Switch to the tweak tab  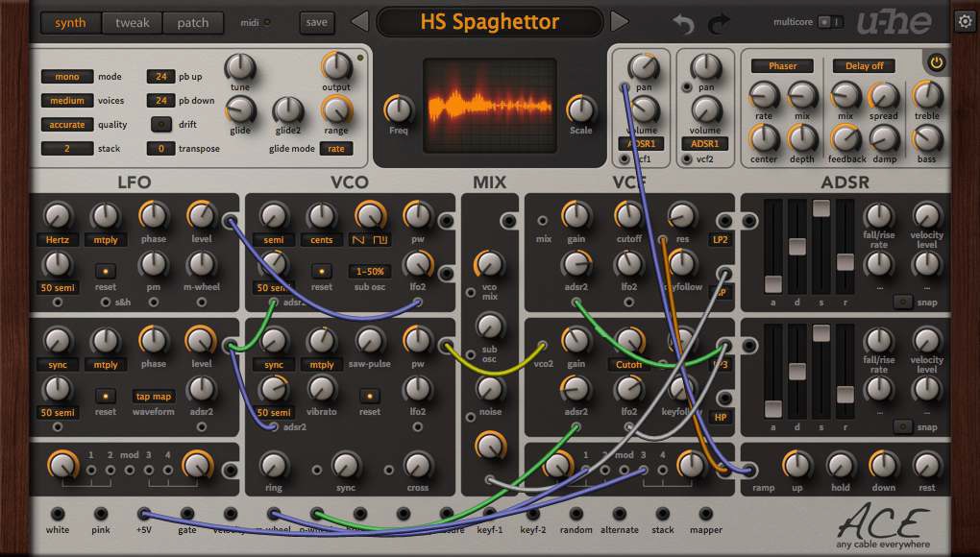click(x=132, y=23)
